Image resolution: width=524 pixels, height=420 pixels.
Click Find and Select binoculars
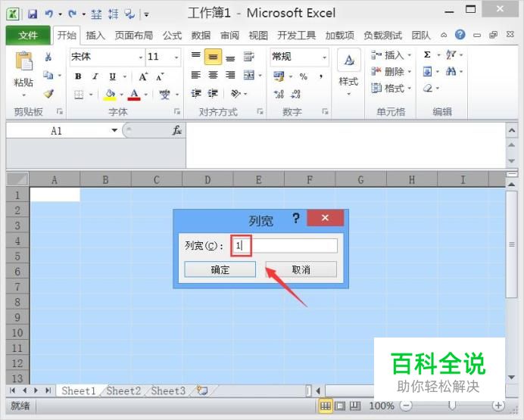(x=451, y=71)
